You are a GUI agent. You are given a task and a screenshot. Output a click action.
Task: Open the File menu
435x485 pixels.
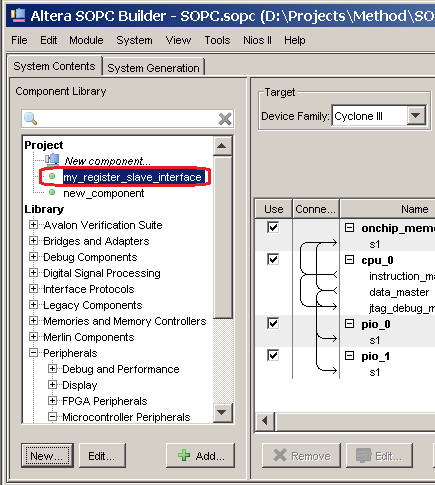click(19, 40)
